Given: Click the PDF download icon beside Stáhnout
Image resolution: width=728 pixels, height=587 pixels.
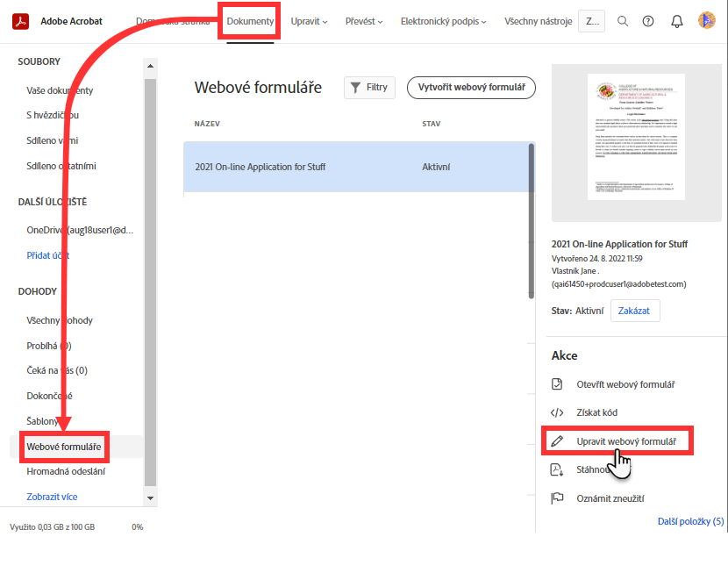Looking at the screenshot, I should point(557,469).
